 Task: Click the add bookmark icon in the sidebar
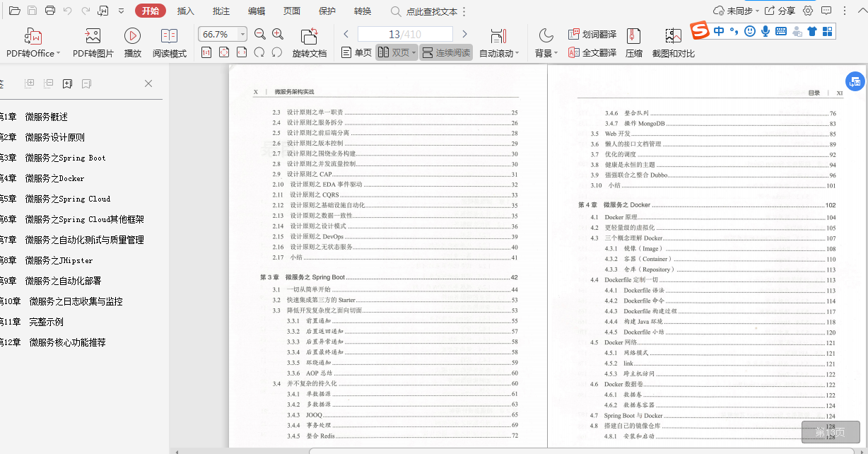point(68,83)
